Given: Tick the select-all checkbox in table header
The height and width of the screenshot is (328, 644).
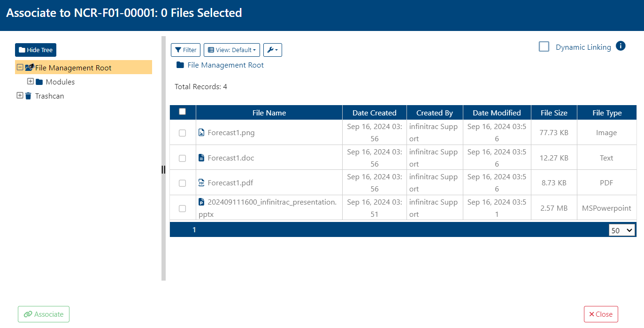Looking at the screenshot, I should coord(183,112).
